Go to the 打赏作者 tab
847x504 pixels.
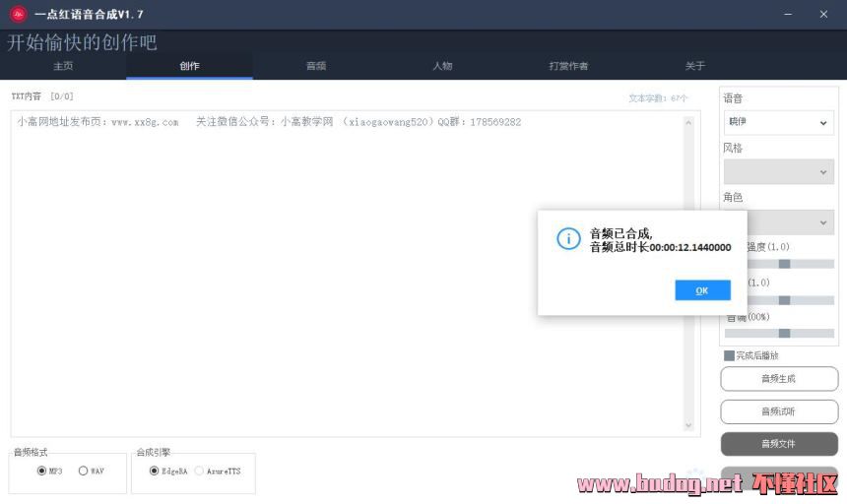[568, 66]
